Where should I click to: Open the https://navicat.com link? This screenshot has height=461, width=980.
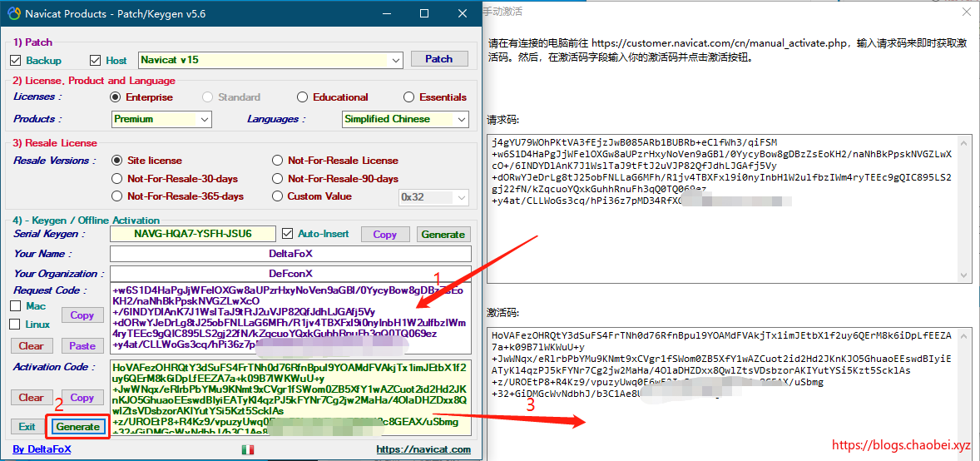[423, 449]
